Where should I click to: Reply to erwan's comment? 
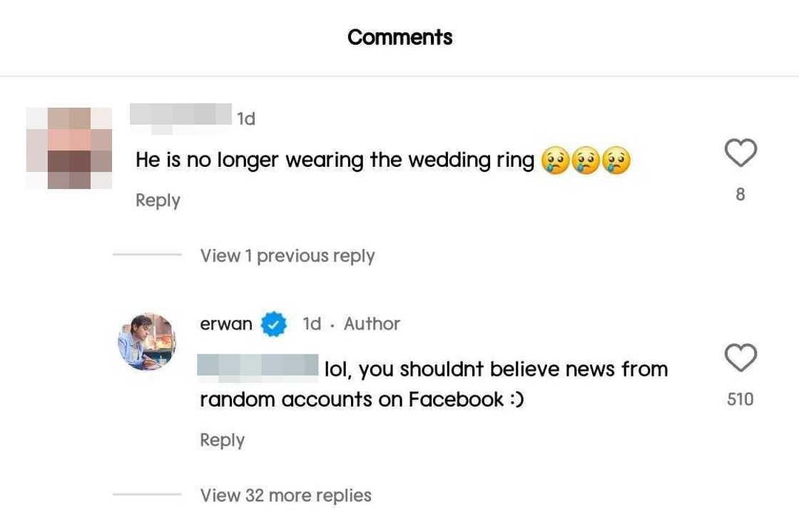coord(222,440)
